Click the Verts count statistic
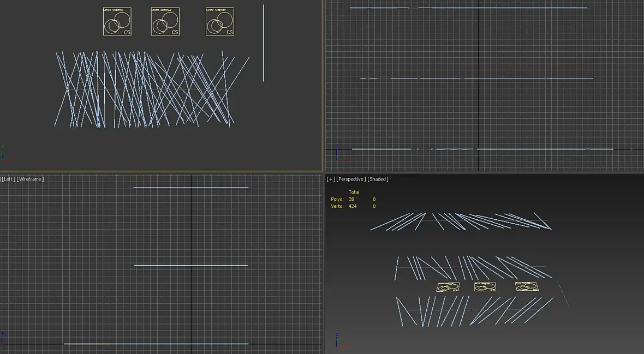The height and width of the screenshot is (354, 644). (353, 206)
